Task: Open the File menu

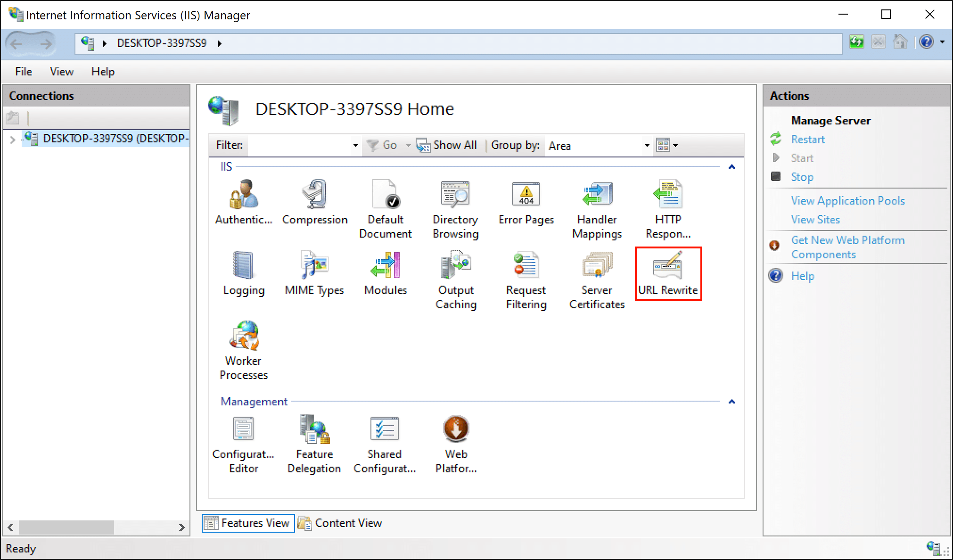Action: click(x=24, y=72)
